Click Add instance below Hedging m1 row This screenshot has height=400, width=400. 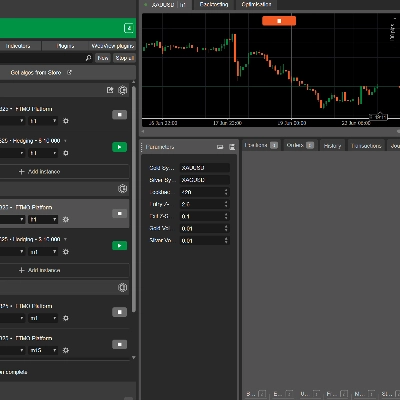39,270
